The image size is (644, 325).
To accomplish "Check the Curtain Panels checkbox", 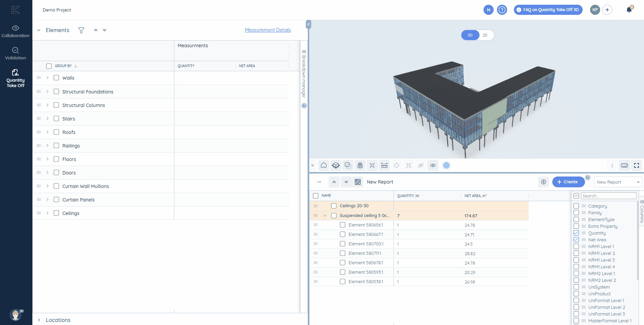I will coord(56,199).
